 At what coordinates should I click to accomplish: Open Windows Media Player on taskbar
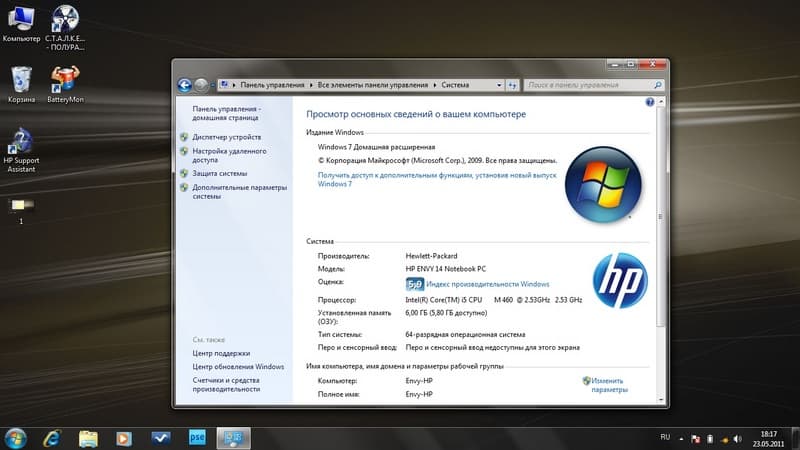(x=123, y=438)
